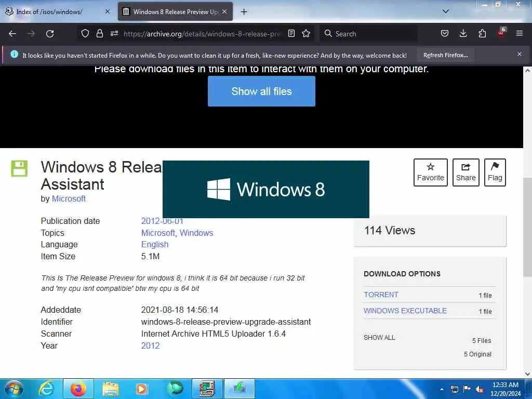Click the Show all files button

pyautogui.click(x=262, y=91)
